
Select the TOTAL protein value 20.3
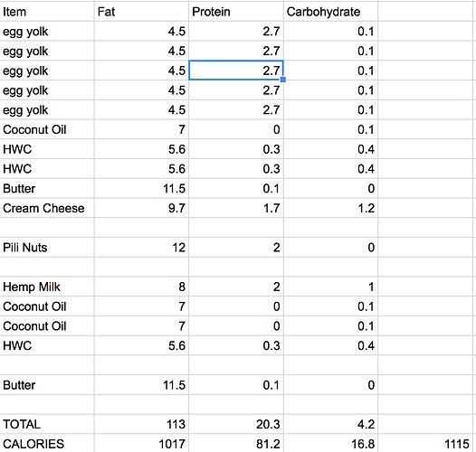coord(236,424)
